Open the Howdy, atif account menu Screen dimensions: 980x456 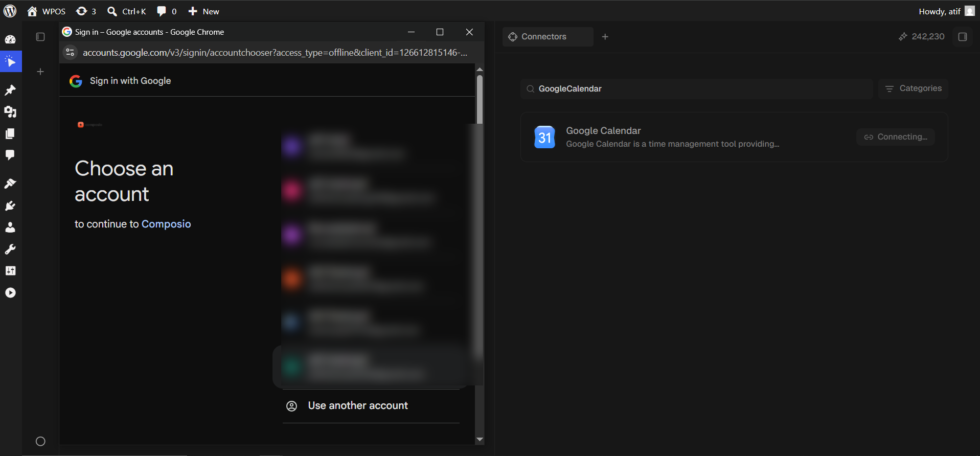(946, 11)
